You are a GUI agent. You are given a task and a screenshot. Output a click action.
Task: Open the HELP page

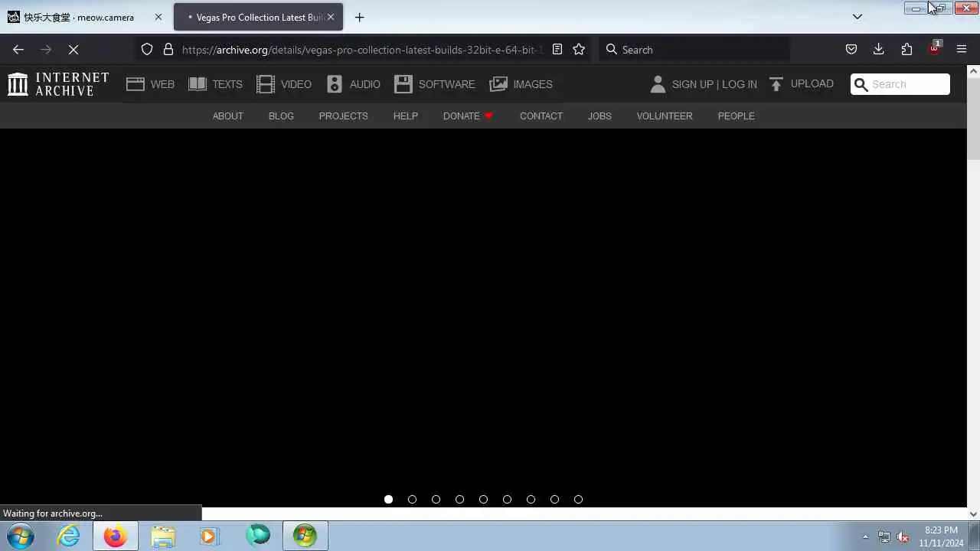(406, 116)
